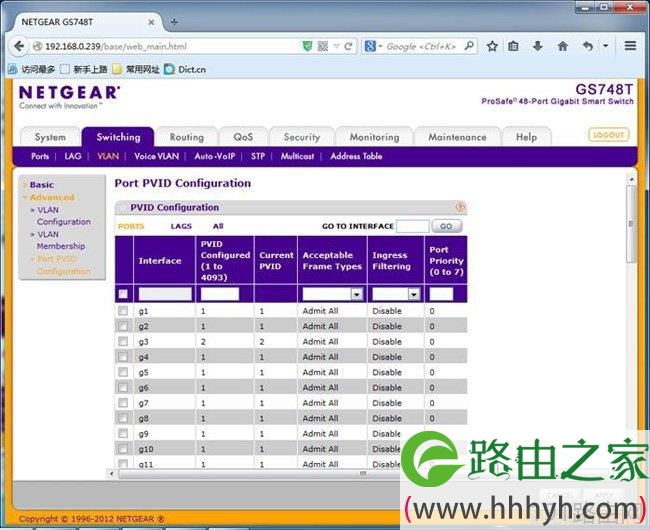Viewport: 650px width, 530px height.
Task: Open the Multicast submenu
Action: click(297, 156)
